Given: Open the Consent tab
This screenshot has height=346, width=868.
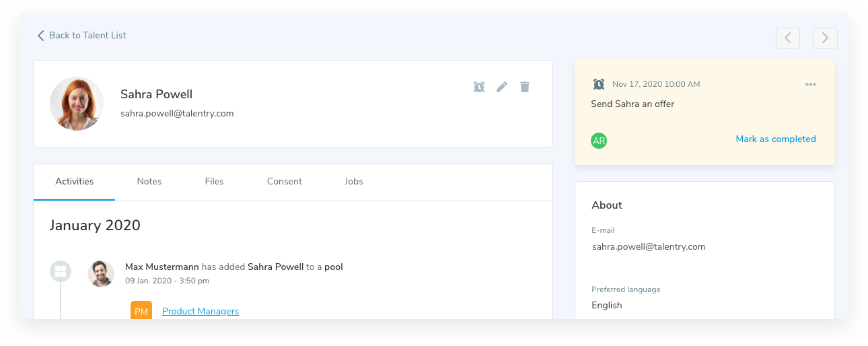Looking at the screenshot, I should tap(285, 181).
